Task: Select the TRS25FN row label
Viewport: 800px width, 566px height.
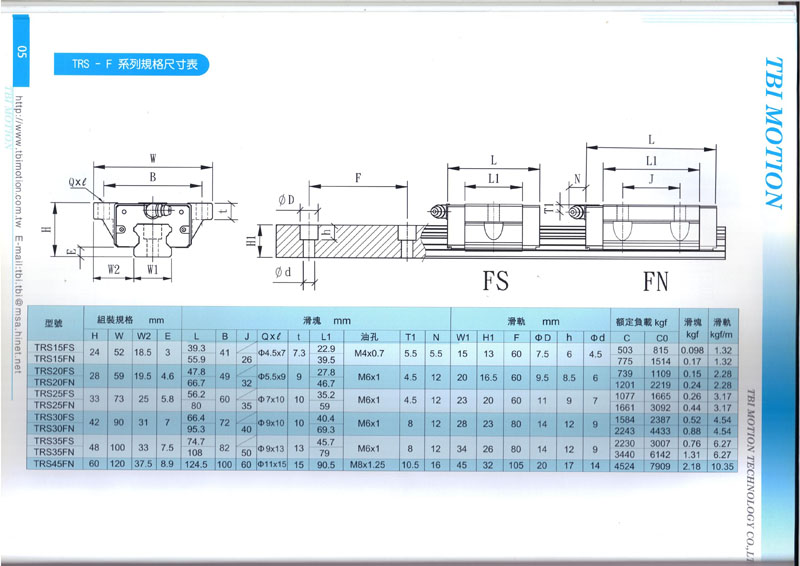Action: point(54,405)
